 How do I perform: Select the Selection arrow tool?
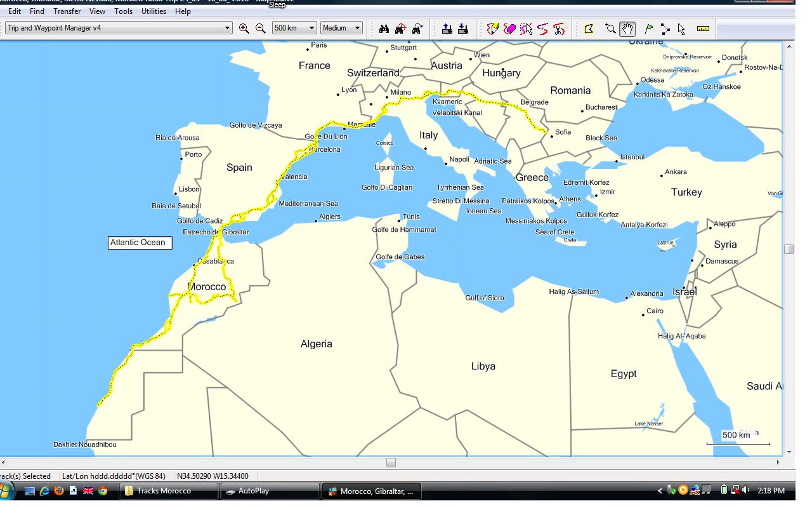pyautogui.click(x=681, y=29)
